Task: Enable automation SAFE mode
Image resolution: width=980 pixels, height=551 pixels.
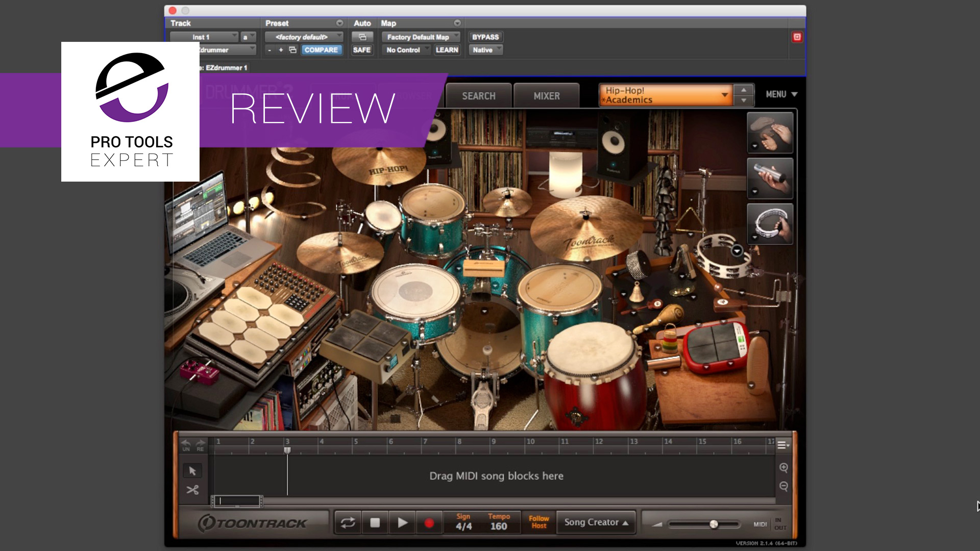Action: click(362, 50)
